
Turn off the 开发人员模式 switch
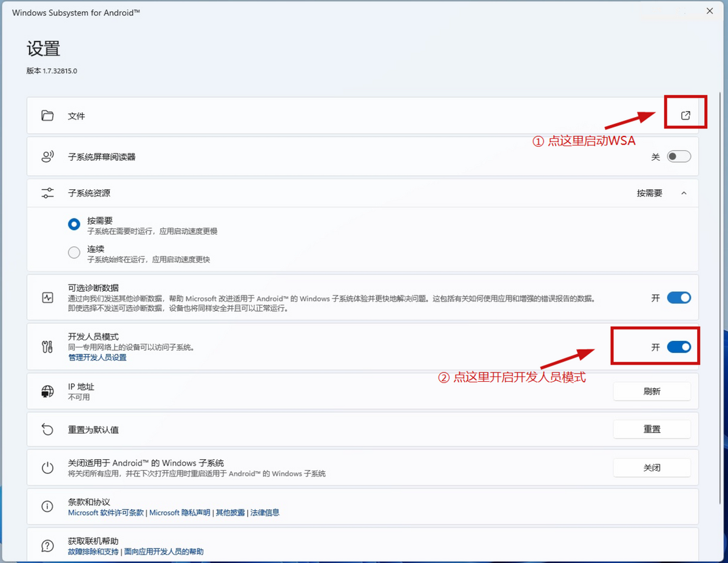678,346
